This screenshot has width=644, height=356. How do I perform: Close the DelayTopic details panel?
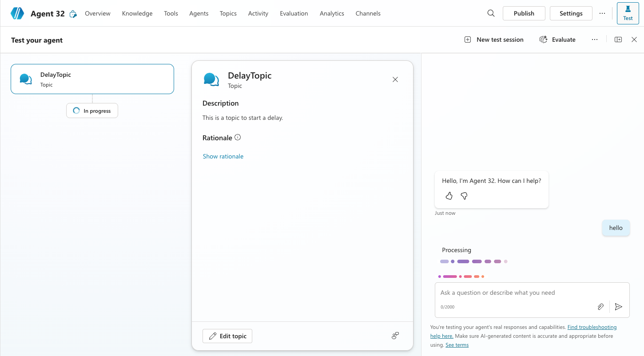coord(395,79)
